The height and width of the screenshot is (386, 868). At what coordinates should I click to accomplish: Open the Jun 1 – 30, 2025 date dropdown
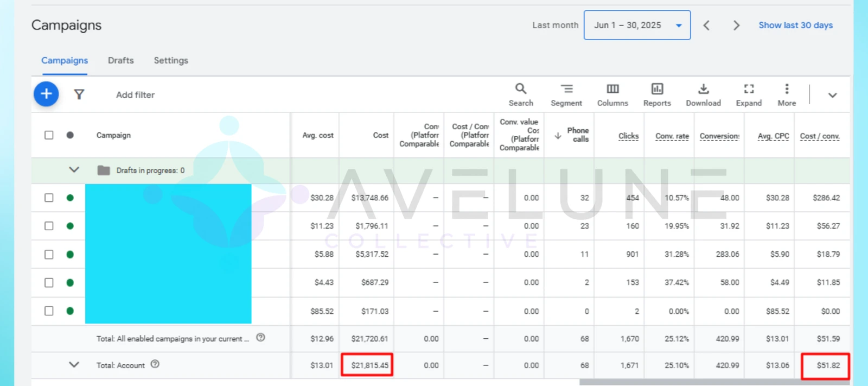[637, 25]
